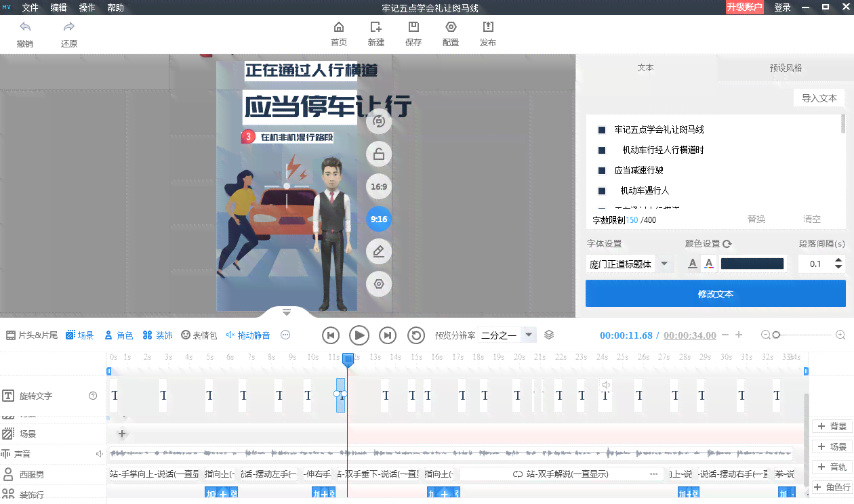Click the layers stack icon
The image size is (854, 504).
coord(549,335)
